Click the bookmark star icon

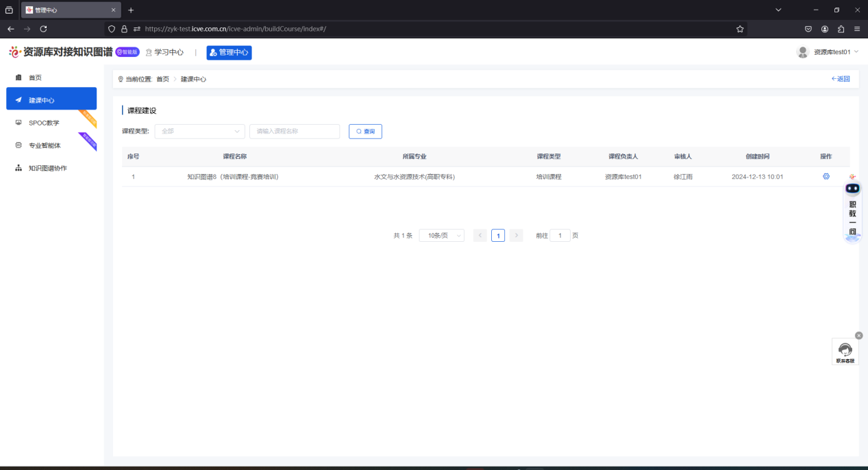(740, 29)
